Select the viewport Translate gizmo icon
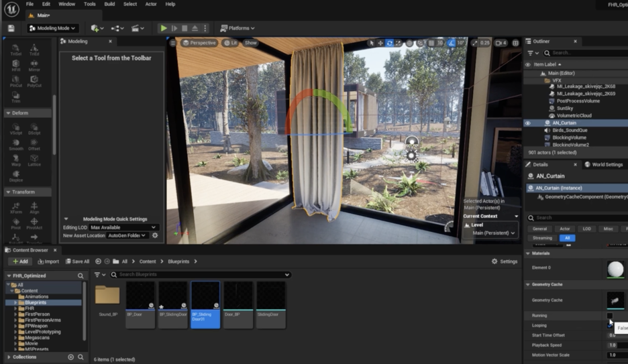Viewport: 628px width, 364px height. click(380, 43)
